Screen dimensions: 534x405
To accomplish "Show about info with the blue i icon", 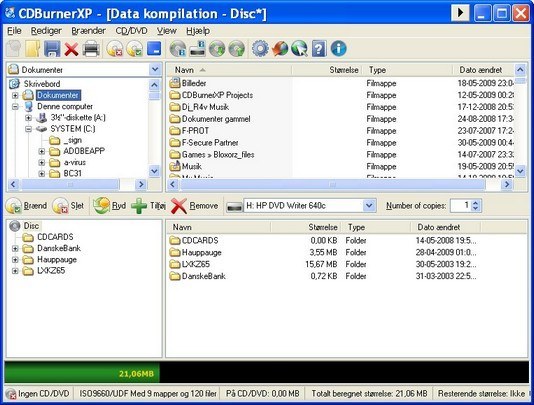I will pos(339,48).
